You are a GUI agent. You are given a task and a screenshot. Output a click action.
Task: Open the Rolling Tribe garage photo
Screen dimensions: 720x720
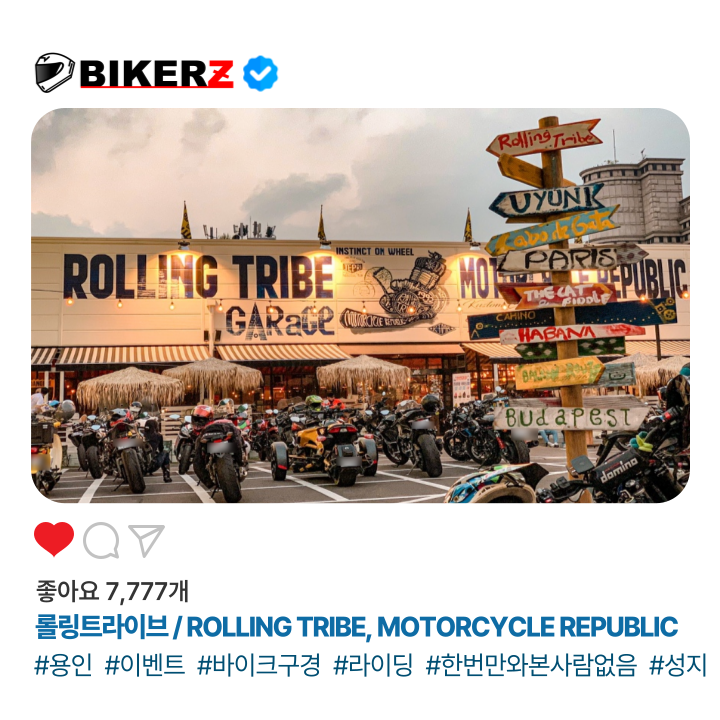(360, 305)
